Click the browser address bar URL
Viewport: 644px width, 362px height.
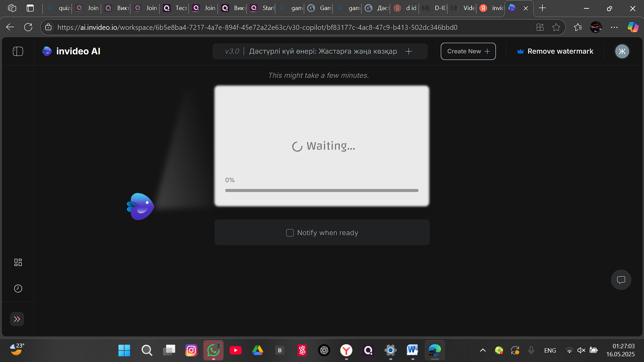tap(257, 27)
